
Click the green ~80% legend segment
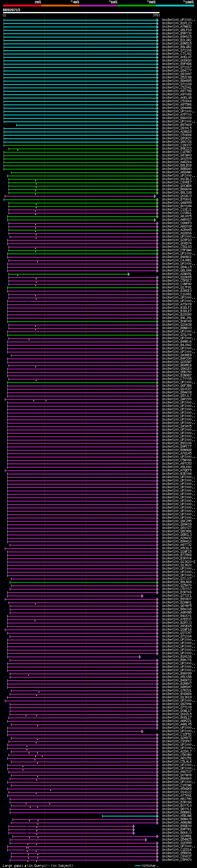pyautogui.click(x=137, y=6)
